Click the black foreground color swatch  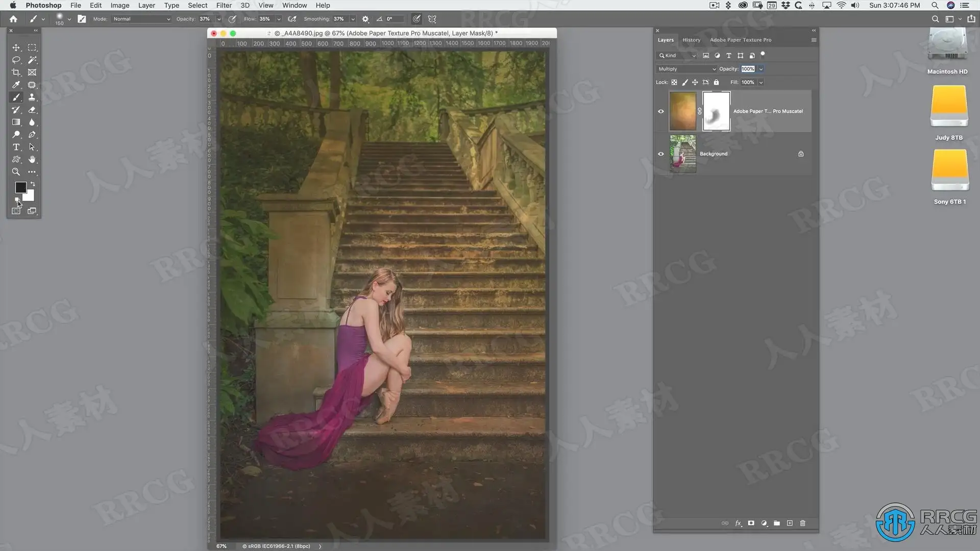tap(20, 187)
